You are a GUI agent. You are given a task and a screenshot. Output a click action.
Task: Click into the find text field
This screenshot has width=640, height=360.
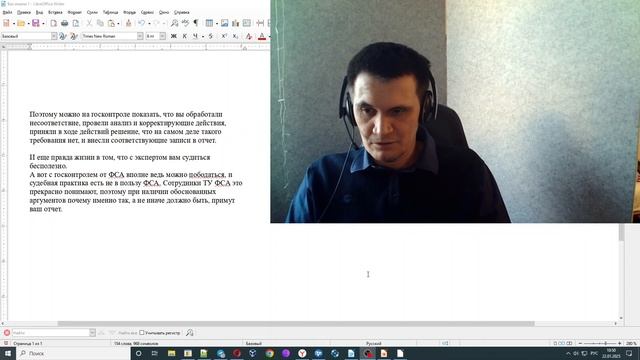(x=51, y=333)
